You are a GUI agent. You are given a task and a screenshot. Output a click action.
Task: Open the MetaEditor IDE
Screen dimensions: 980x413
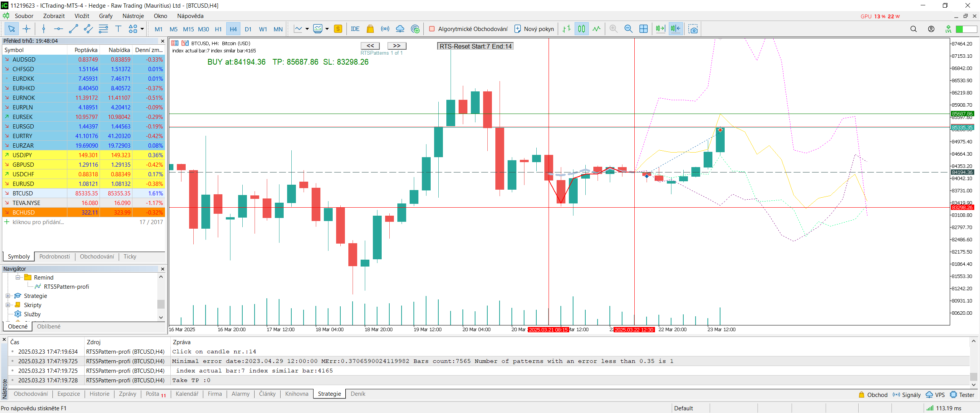point(355,29)
